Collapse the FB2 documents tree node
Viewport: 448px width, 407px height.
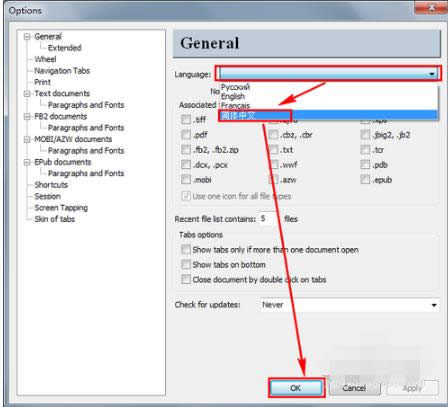pyautogui.click(x=27, y=117)
